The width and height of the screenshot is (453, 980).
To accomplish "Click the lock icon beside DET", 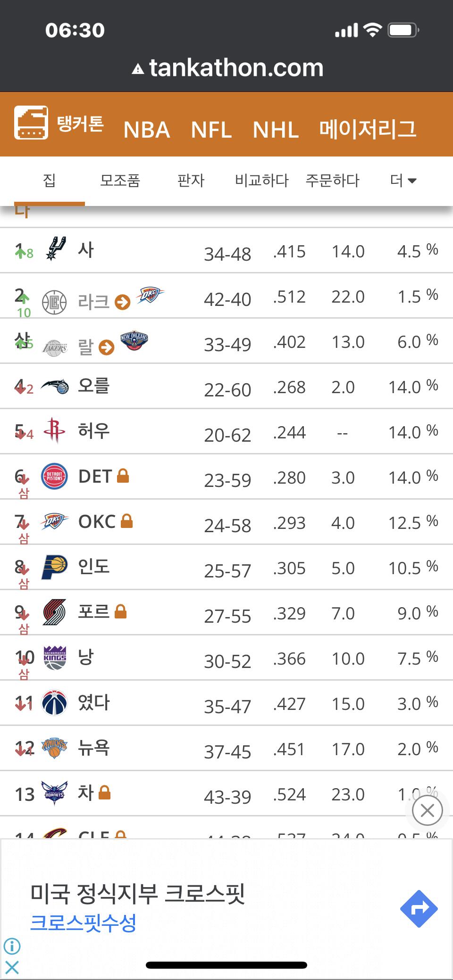I will point(123,476).
